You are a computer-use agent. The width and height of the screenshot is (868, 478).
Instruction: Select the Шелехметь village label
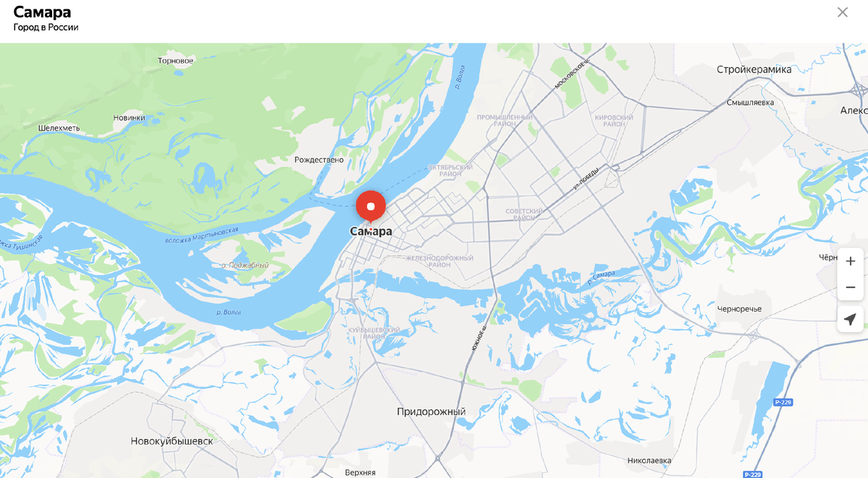tap(59, 128)
